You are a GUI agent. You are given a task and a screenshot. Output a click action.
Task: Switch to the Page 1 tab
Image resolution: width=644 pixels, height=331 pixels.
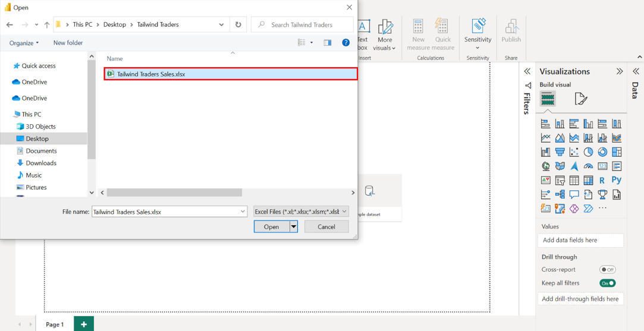[55, 324]
